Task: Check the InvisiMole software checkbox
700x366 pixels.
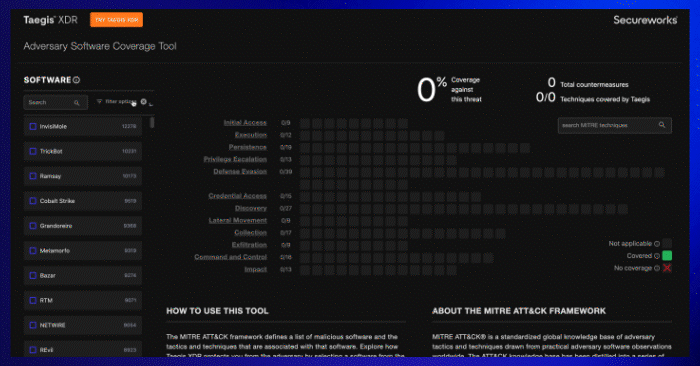Action: (33, 126)
